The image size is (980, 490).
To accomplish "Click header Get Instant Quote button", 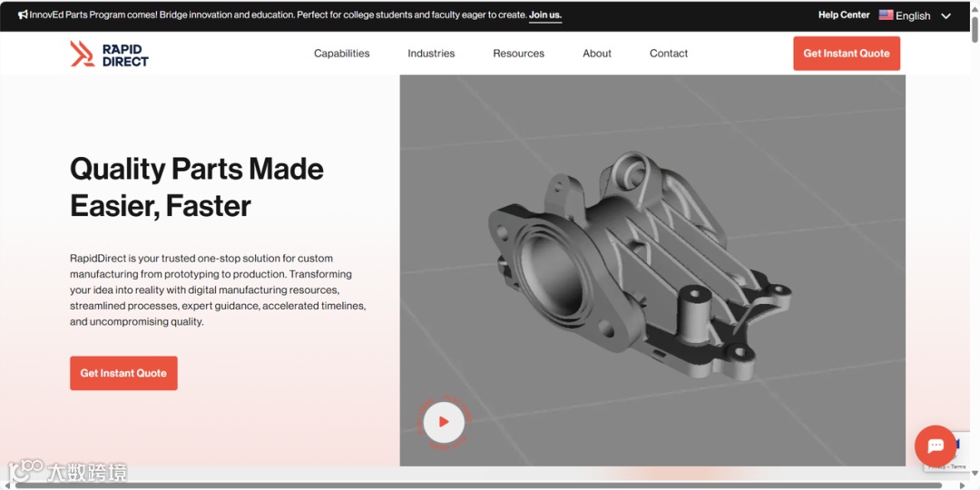I will (847, 54).
